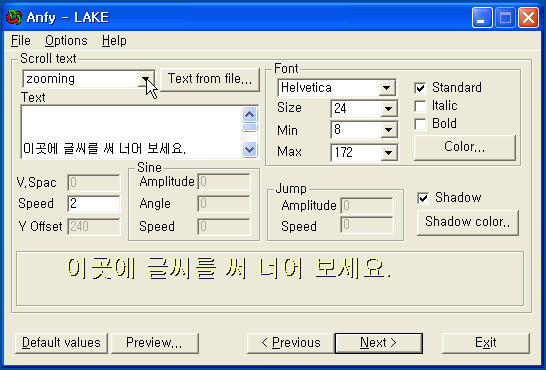
Task: Click inside the Text entry box
Action: click(131, 132)
